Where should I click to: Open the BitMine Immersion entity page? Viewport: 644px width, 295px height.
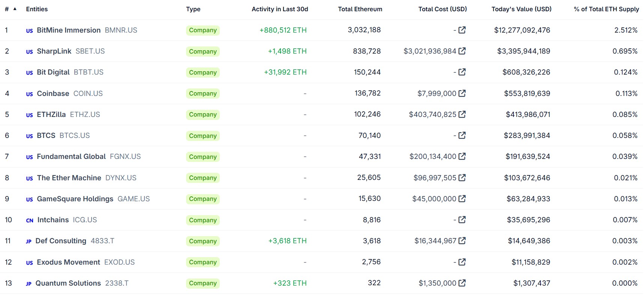coord(69,30)
